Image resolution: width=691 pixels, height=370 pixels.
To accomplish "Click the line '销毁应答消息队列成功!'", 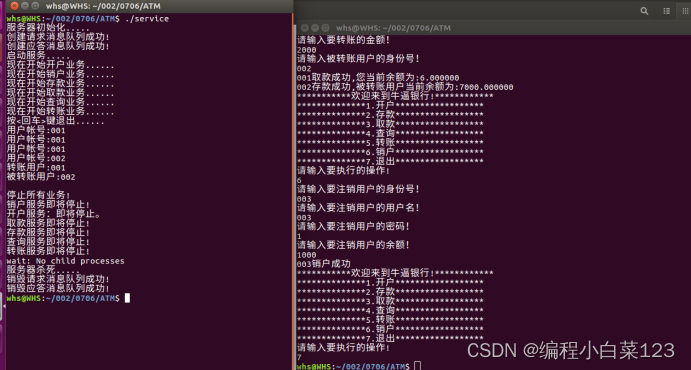I will (58, 289).
